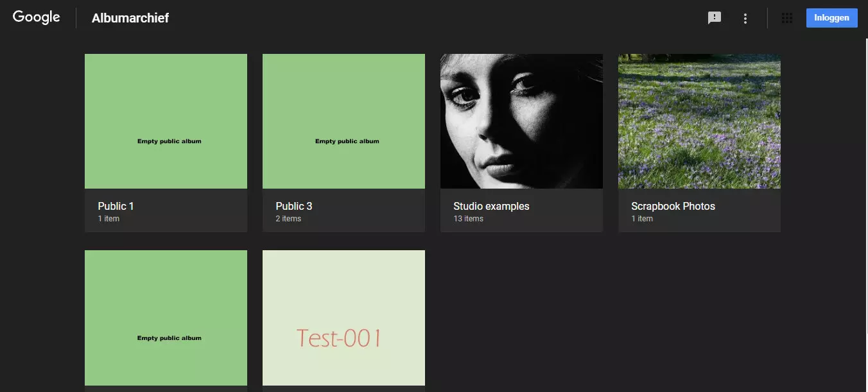Open the empty public album in second row
Screen dimensions: 868x392
[x=166, y=318]
